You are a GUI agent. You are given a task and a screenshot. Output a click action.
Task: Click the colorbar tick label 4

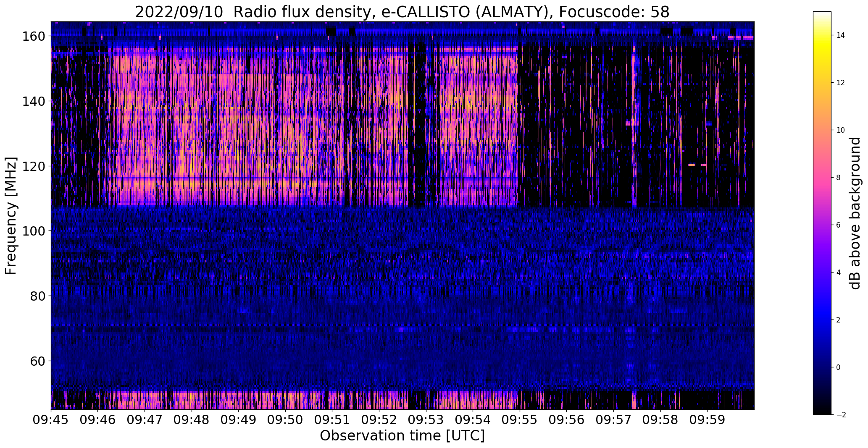coord(839,272)
